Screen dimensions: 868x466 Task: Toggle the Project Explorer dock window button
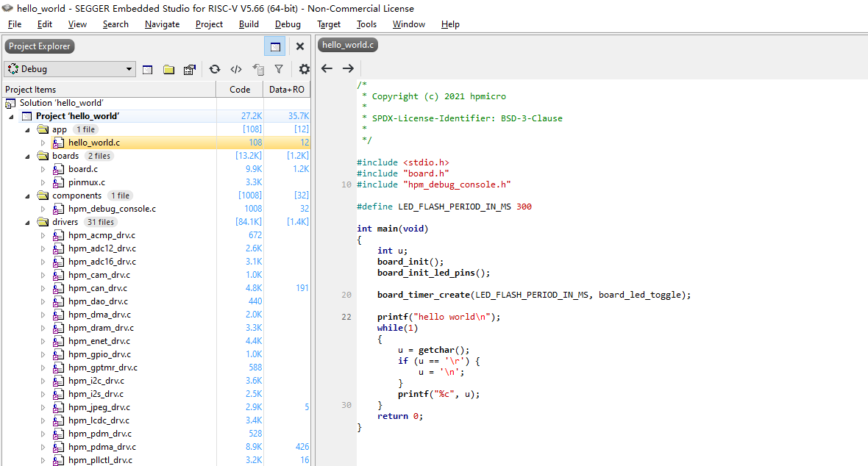[x=275, y=46]
